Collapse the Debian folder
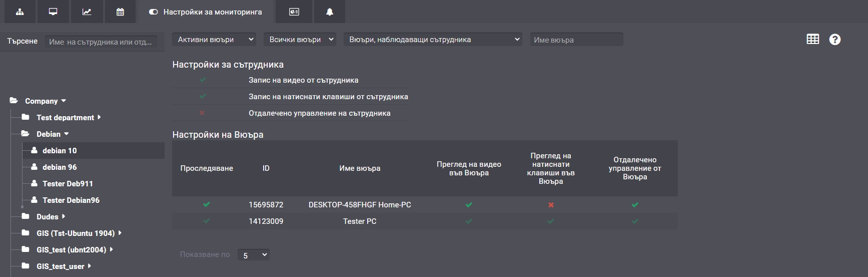868x277 pixels. point(67,134)
